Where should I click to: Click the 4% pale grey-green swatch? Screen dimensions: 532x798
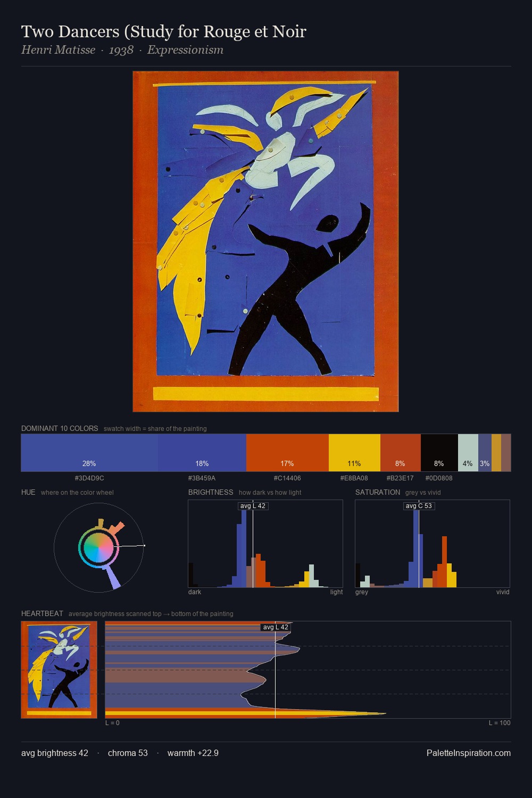[468, 453]
